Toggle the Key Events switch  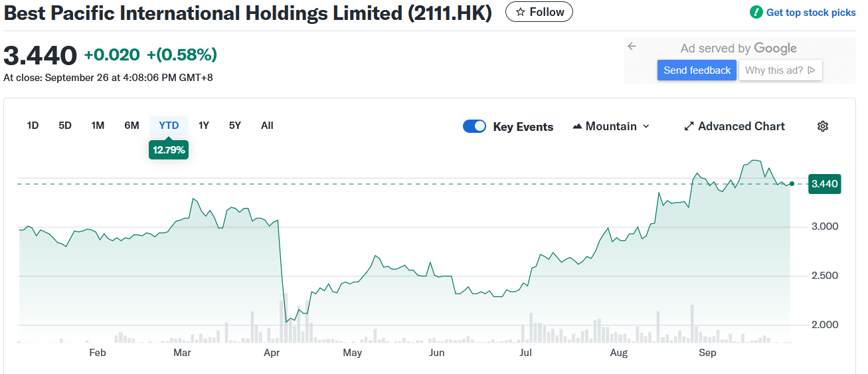(x=475, y=126)
